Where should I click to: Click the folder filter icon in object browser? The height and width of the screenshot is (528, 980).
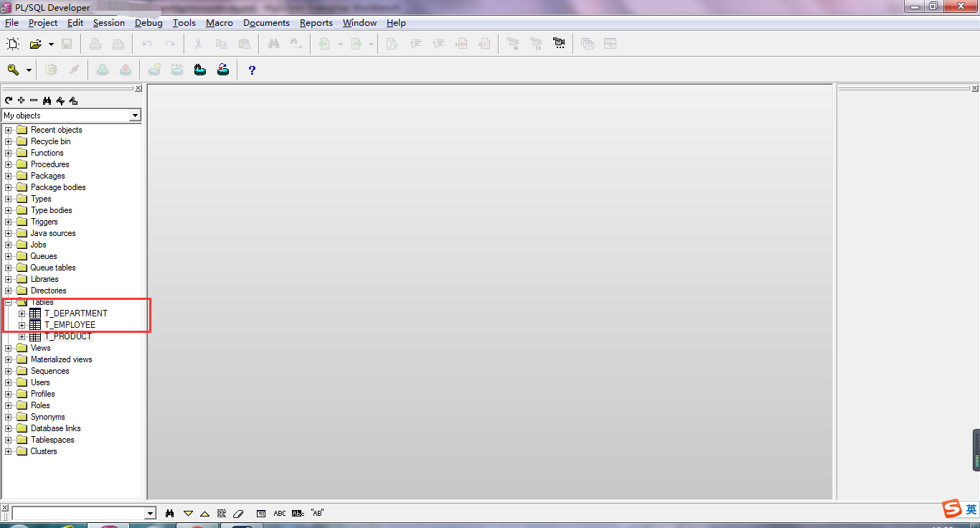(73, 100)
